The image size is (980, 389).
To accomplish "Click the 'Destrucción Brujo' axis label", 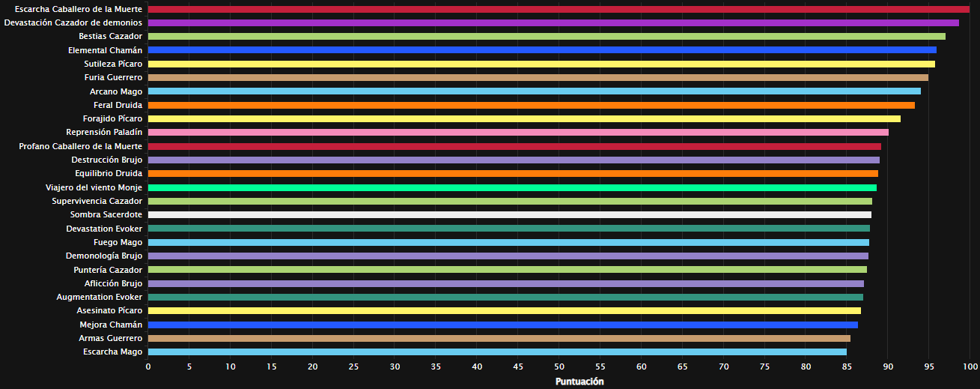I will tap(106, 160).
